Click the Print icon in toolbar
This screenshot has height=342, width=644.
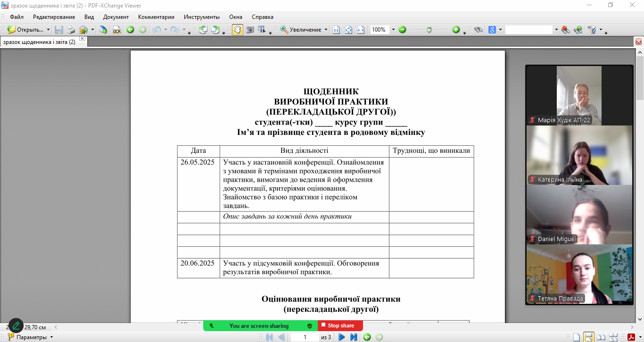[71, 30]
